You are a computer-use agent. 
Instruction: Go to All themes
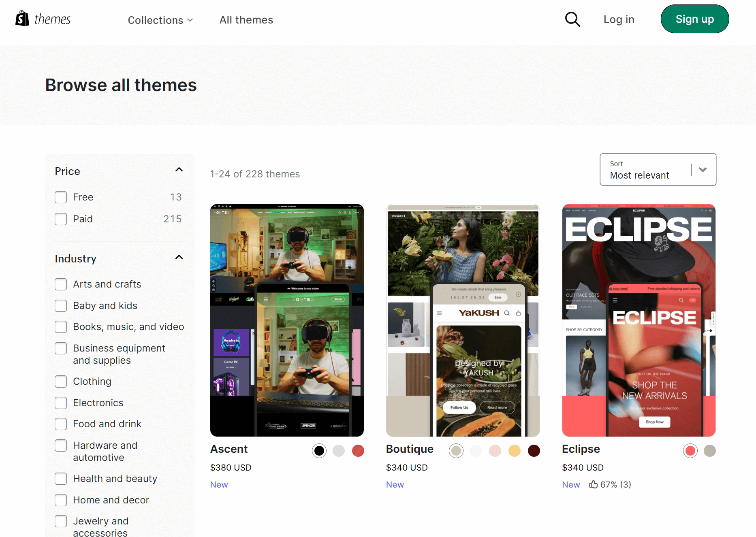(x=246, y=20)
